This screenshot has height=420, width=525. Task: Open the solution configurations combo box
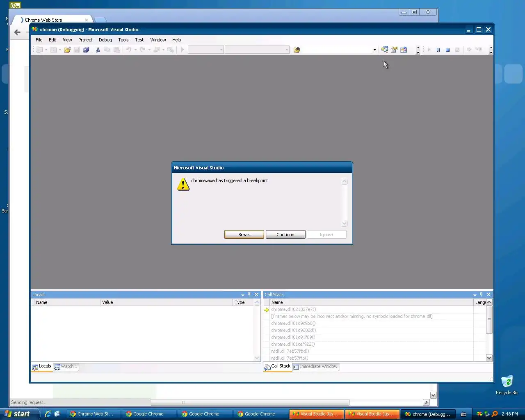coord(205,50)
